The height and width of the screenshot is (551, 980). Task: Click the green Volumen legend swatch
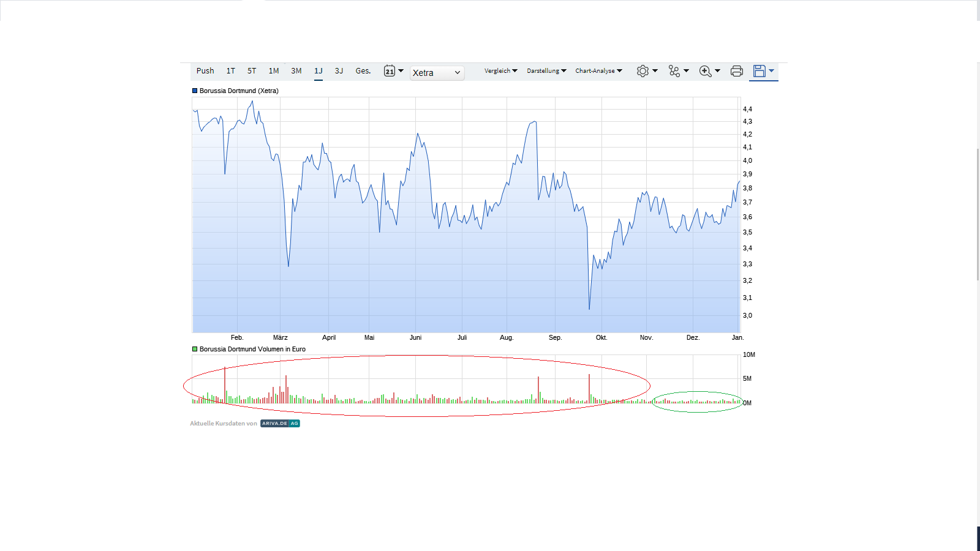coord(195,349)
